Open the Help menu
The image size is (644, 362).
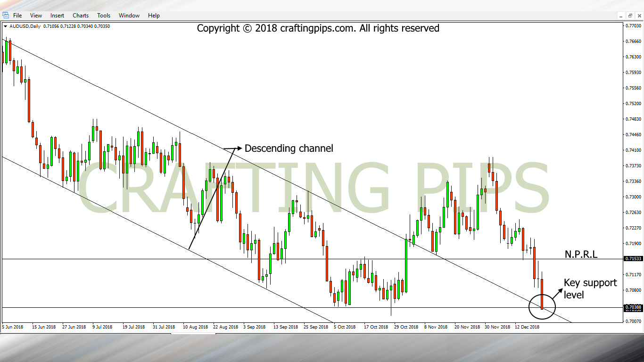pyautogui.click(x=154, y=16)
